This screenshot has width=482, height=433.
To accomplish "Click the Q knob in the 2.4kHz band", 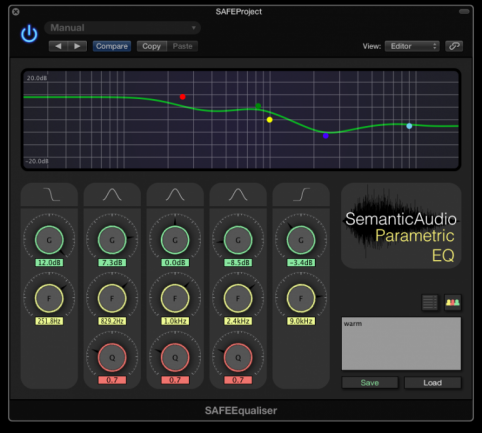I will 238,357.
